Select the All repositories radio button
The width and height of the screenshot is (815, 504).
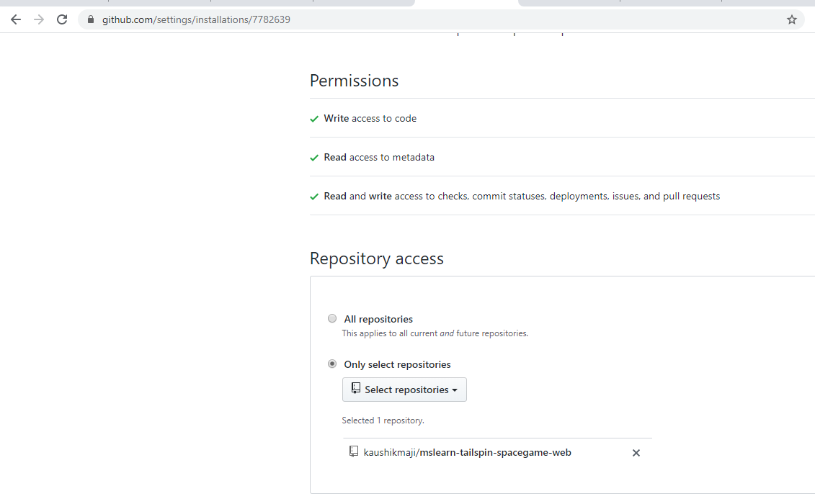click(x=332, y=318)
